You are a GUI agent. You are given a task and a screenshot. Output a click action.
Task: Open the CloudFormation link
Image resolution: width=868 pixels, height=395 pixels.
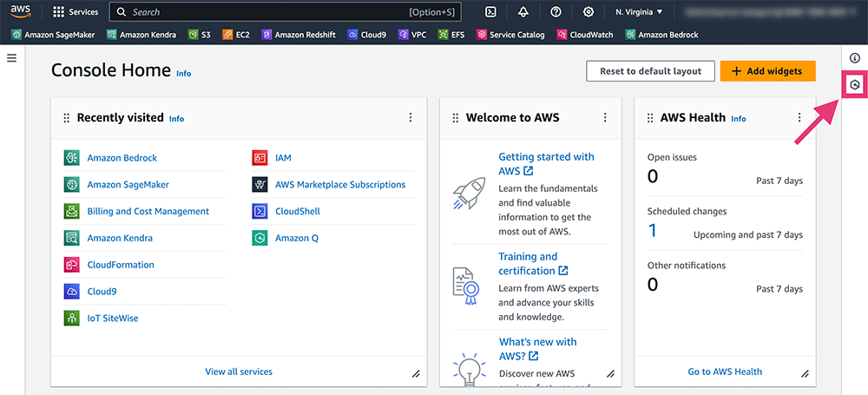coord(121,265)
